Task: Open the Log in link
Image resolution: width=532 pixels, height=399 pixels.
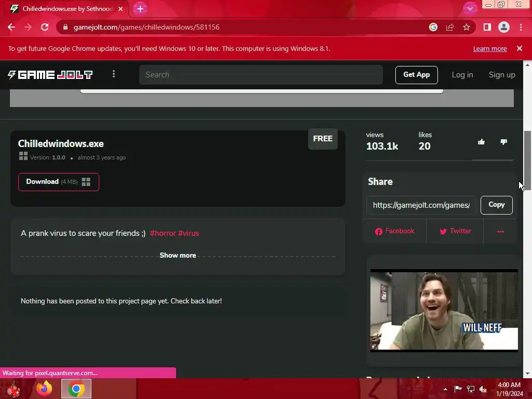Action: click(x=462, y=75)
